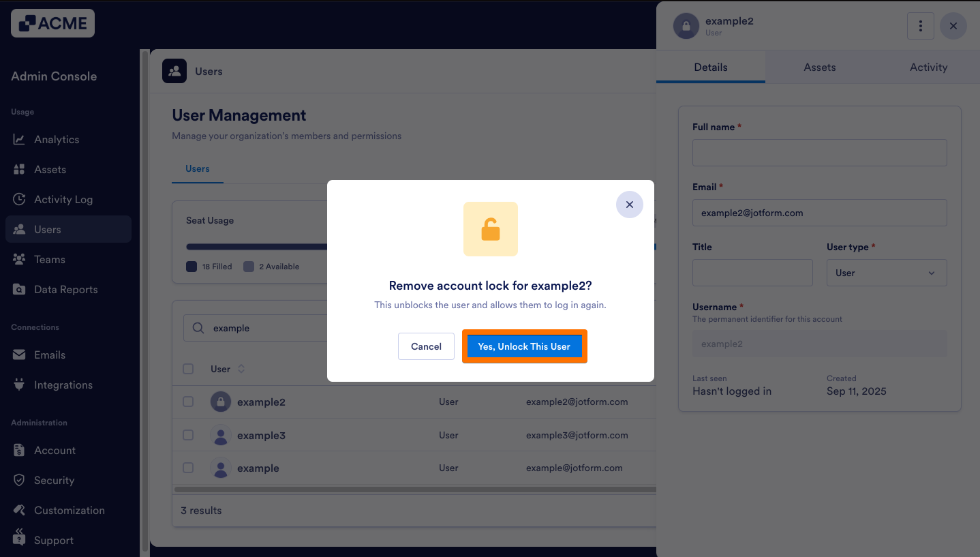980x557 pixels.
Task: Click the Integrations plug icon
Action: pyautogui.click(x=19, y=385)
